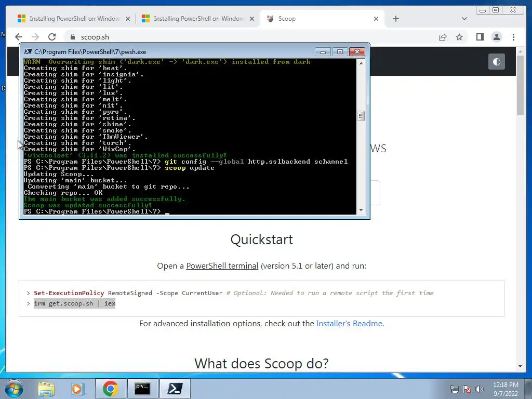Open the Chrome profile avatar
Viewport: 532px width, 399px height.
[496, 37]
